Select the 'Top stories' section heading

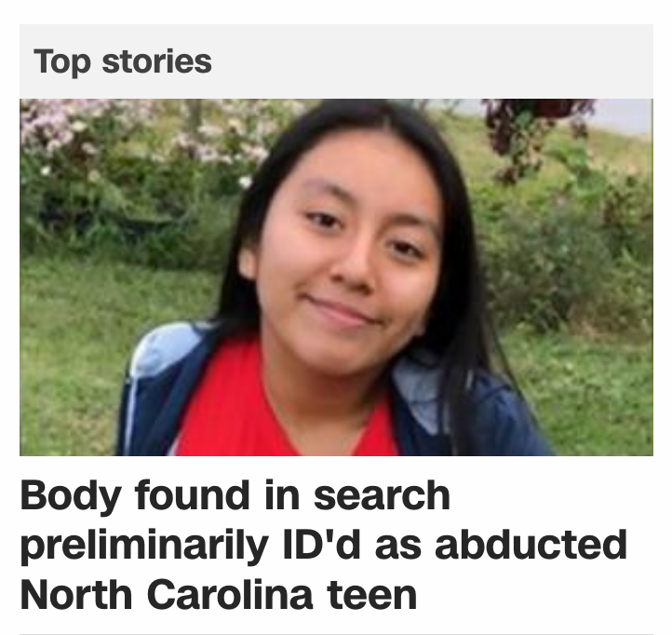coord(123,61)
